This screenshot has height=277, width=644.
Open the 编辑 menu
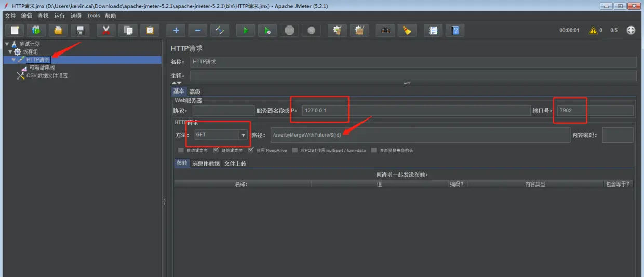tap(26, 16)
